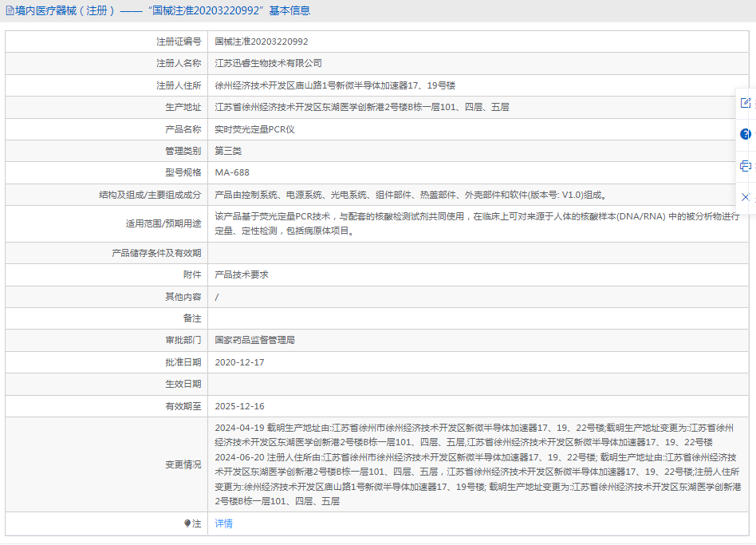
Task: Click product name 实时荧光定量PCR仪
Action: 254,129
